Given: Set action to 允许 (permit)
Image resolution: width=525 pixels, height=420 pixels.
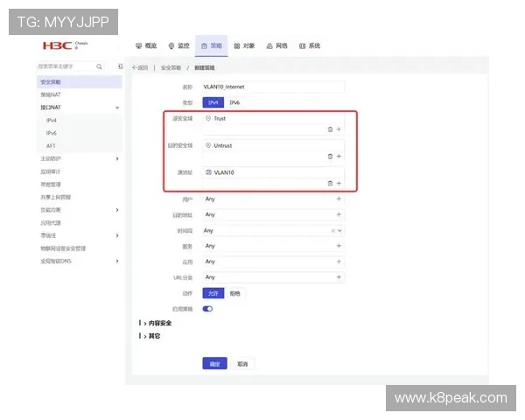Looking at the screenshot, I should (x=213, y=293).
